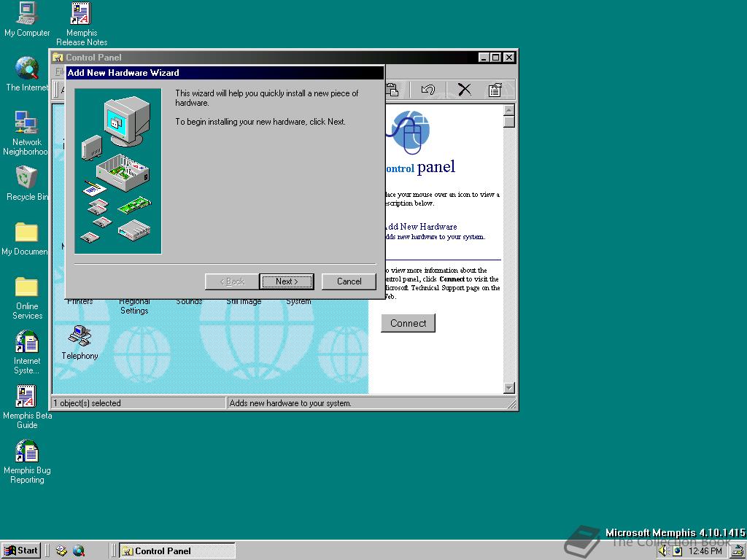Click the Control Panel title bar icon
This screenshot has height=560, width=747.
58,57
